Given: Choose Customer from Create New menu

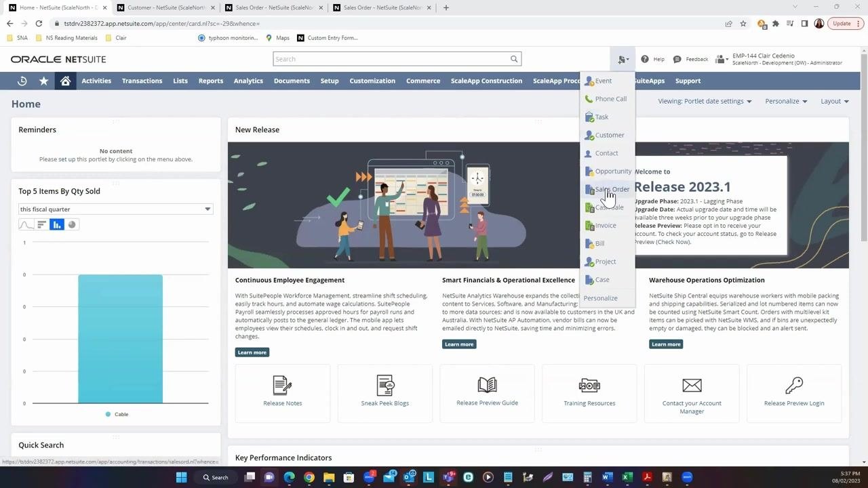Looking at the screenshot, I should click(x=609, y=135).
